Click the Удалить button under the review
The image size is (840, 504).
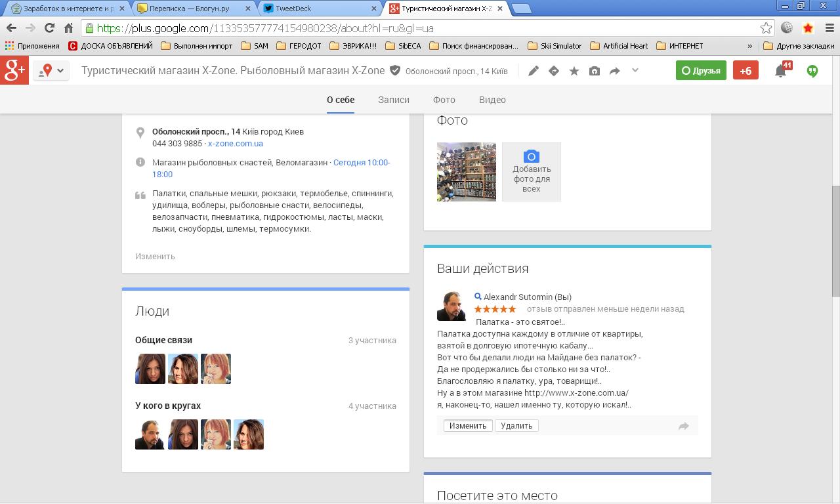[516, 425]
